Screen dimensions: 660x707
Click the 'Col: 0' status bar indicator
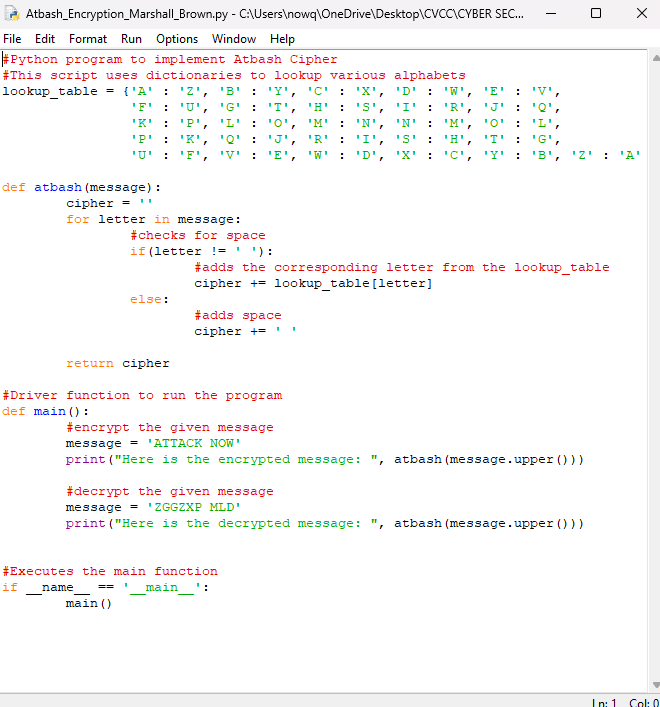point(644,702)
